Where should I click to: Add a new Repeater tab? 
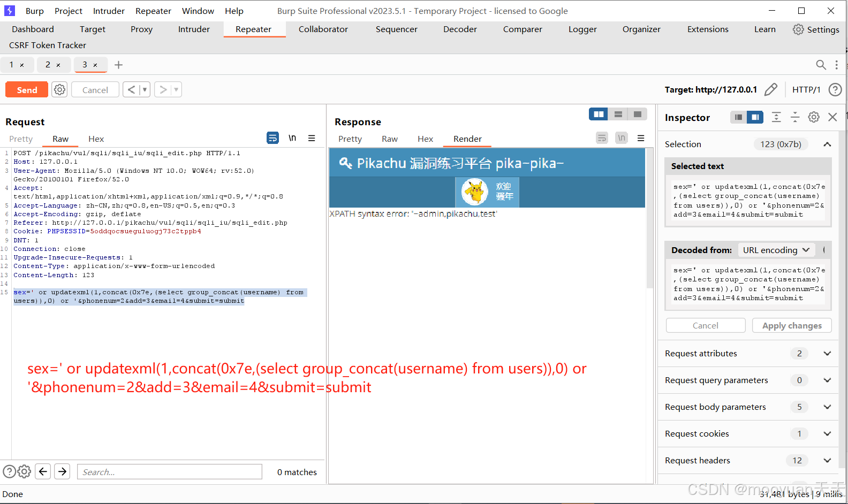[119, 65]
